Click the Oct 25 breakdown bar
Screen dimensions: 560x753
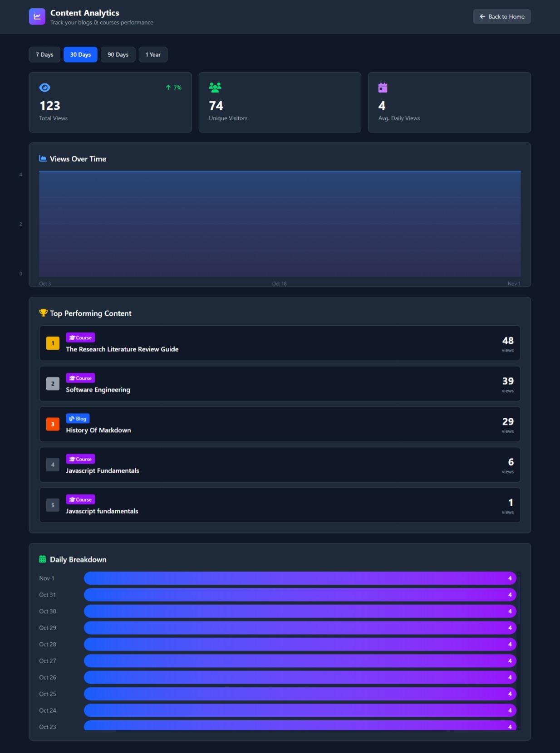click(300, 694)
